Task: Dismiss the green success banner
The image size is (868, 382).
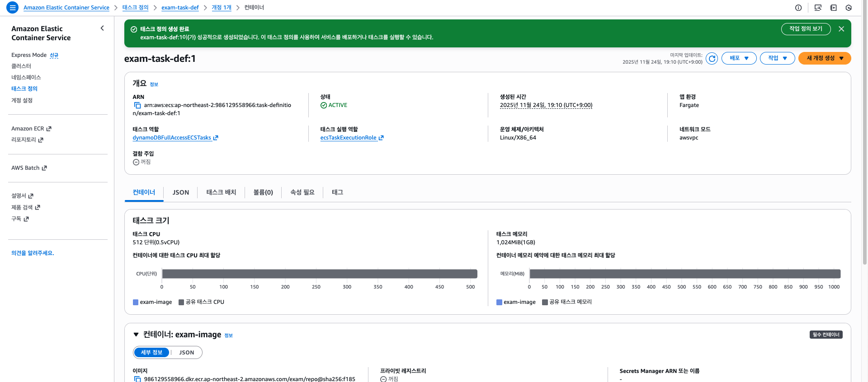Action: coord(841,29)
